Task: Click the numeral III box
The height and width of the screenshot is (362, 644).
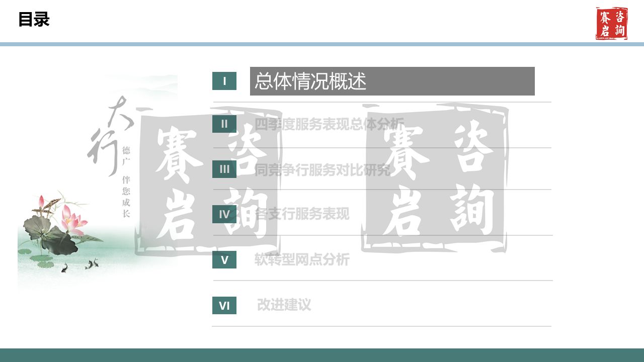Action: (x=224, y=169)
